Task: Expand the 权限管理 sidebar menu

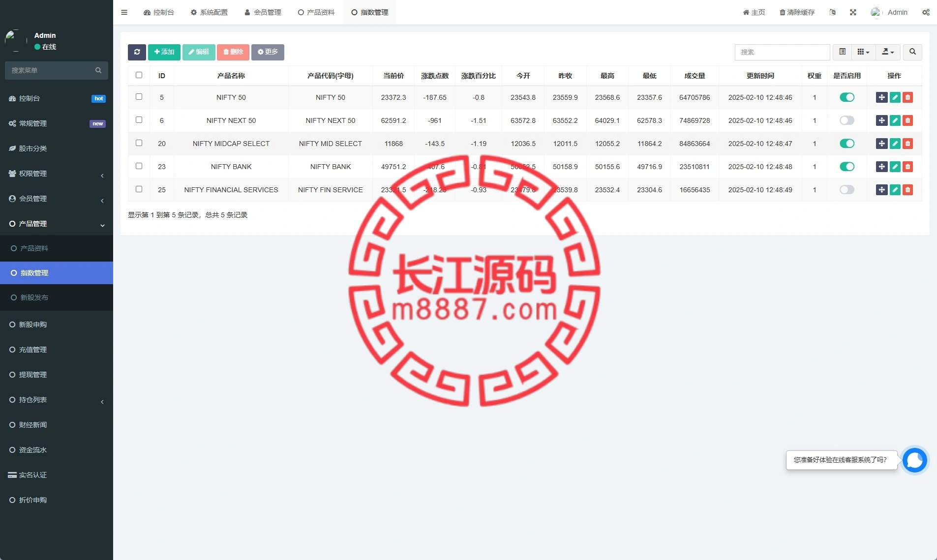Action: pyautogui.click(x=57, y=174)
